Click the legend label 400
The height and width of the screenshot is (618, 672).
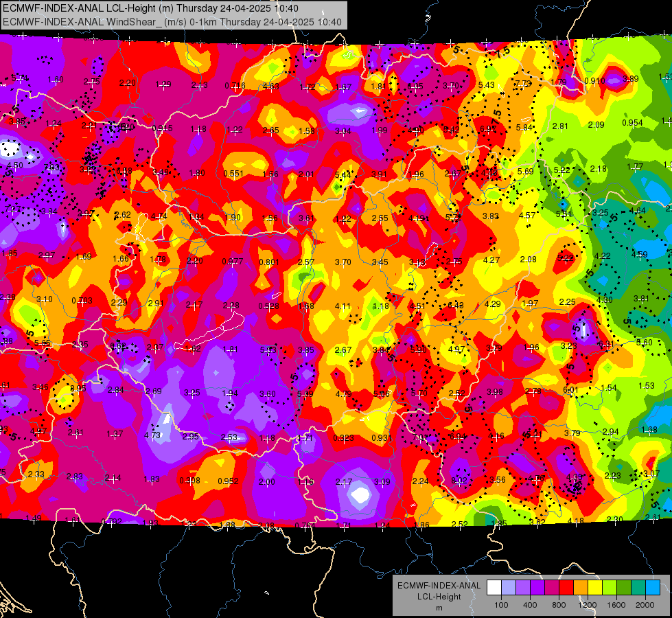coord(530,605)
